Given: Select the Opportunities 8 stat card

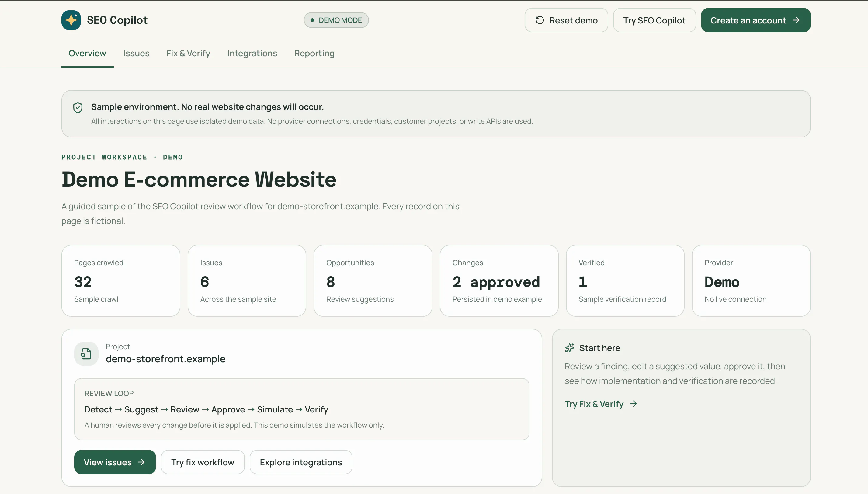Looking at the screenshot, I should pyautogui.click(x=373, y=280).
